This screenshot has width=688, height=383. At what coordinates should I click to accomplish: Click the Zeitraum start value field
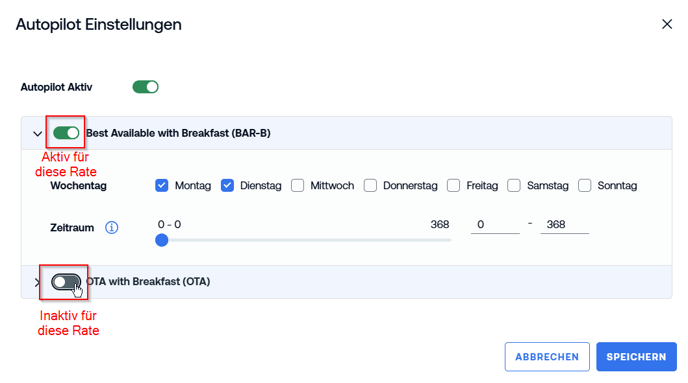click(x=495, y=225)
